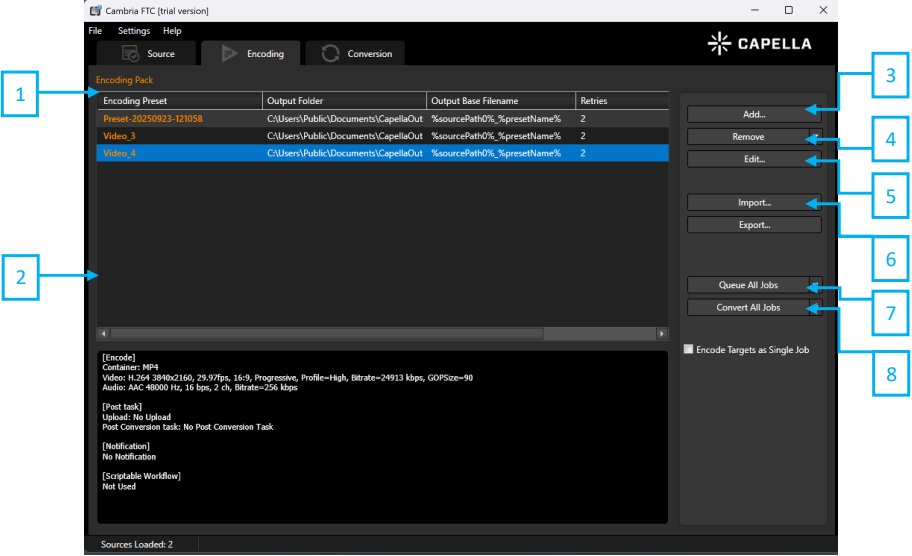
Task: Select the Video_3 preset row
Action: 383,136
